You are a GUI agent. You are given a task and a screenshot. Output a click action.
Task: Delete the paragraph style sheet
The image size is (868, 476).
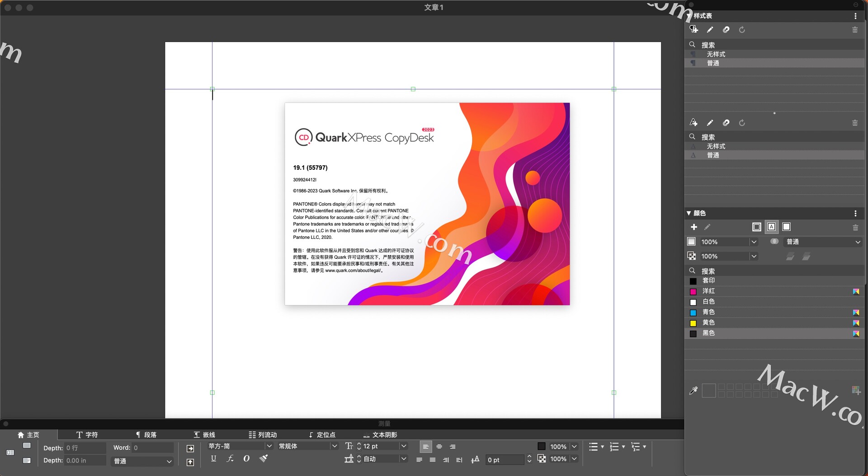855,30
